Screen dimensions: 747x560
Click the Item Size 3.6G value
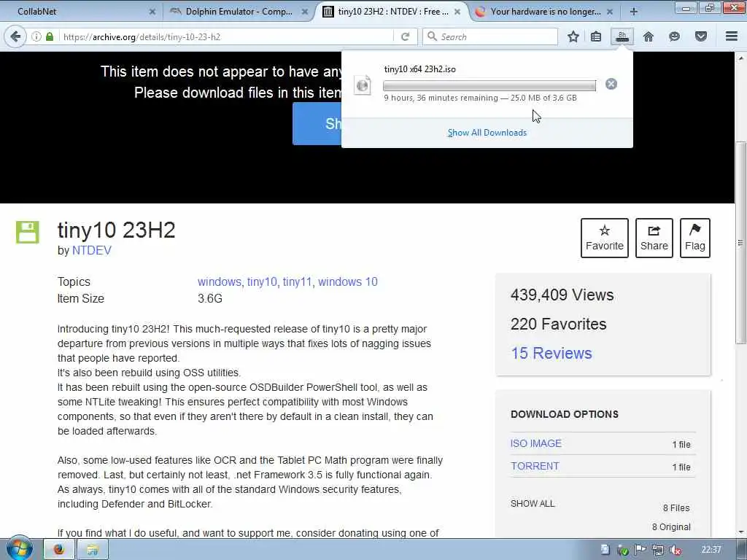(x=210, y=298)
